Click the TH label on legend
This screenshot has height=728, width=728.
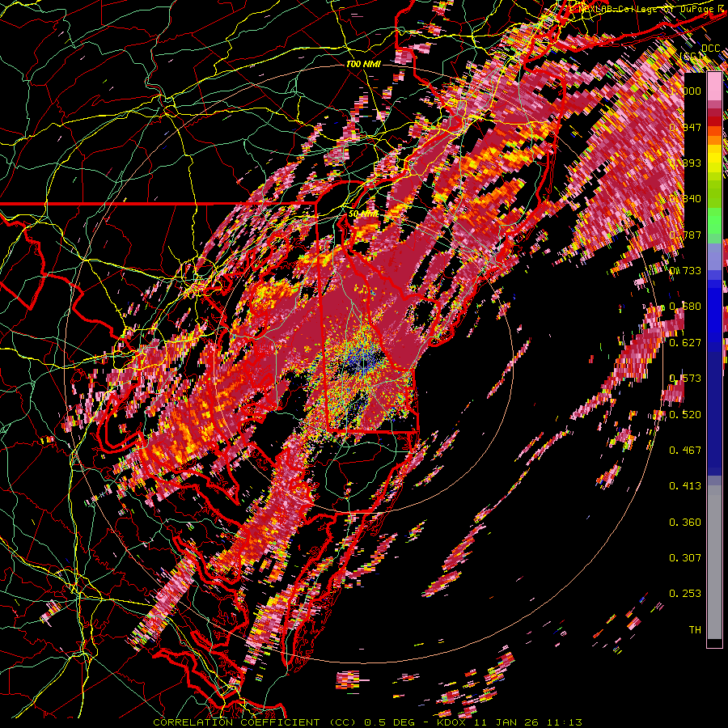click(x=695, y=629)
